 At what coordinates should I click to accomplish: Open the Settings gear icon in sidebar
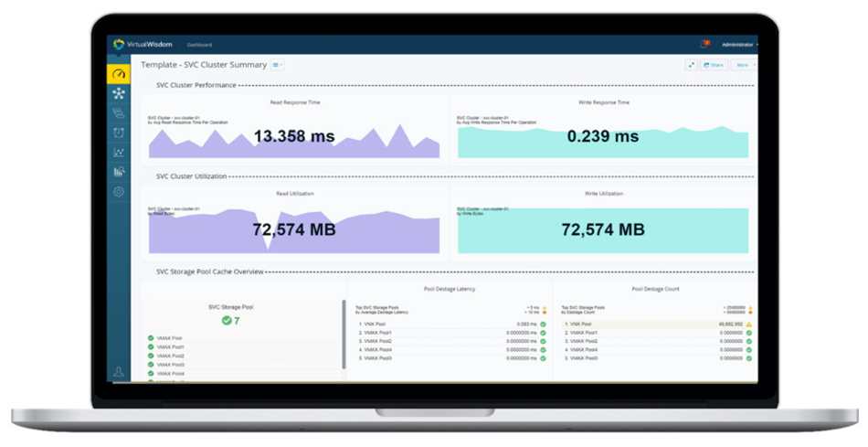click(x=119, y=192)
